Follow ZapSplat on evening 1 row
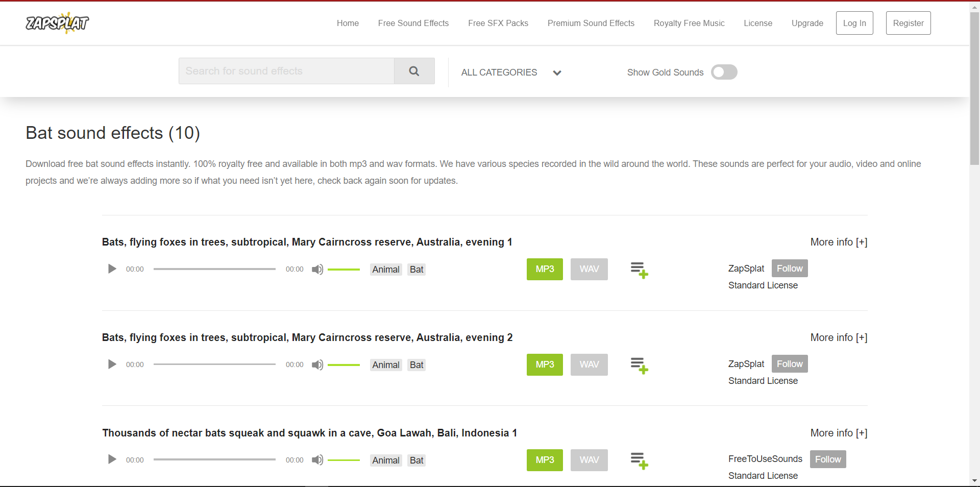This screenshot has height=487, width=980. tap(790, 269)
